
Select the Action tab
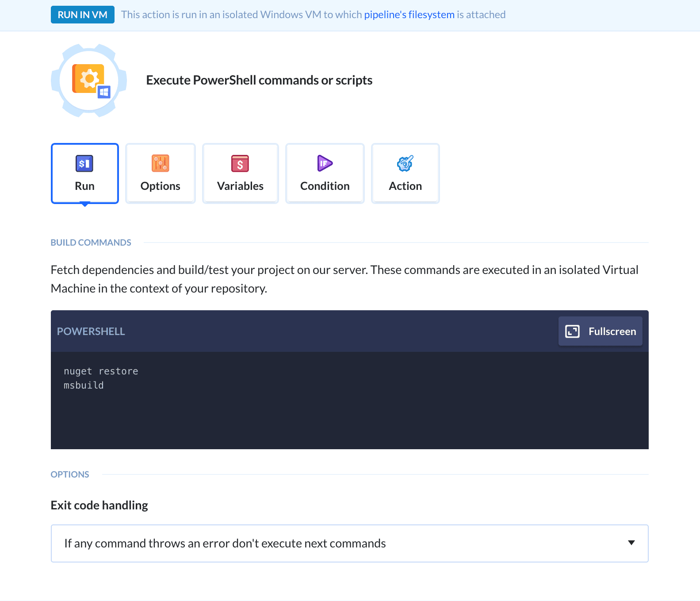click(405, 173)
